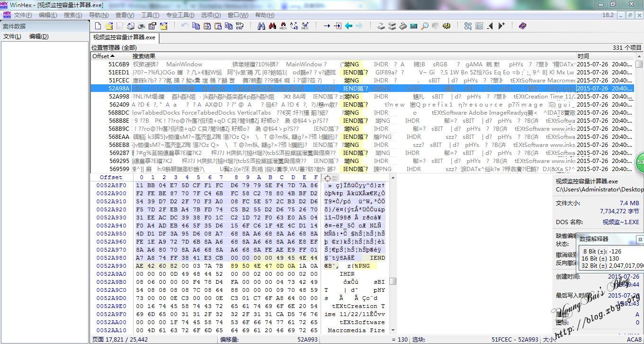Open the 帮助(H) menu

[x=264, y=15]
